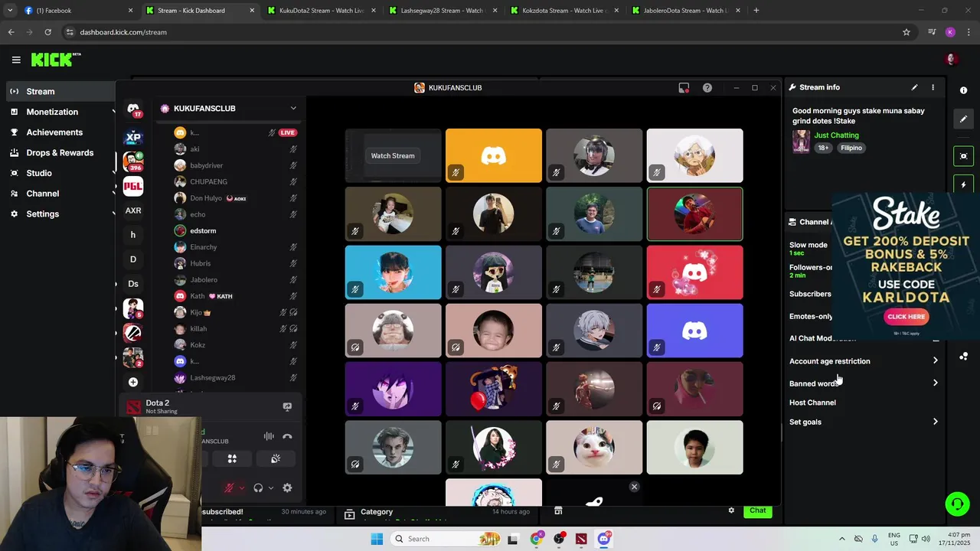This screenshot has height=551, width=980.
Task: Reload the Kick dashboard page
Action: click(47, 32)
